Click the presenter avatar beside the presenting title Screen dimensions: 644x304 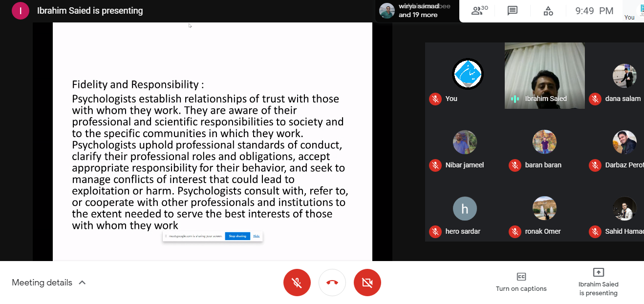click(x=21, y=11)
